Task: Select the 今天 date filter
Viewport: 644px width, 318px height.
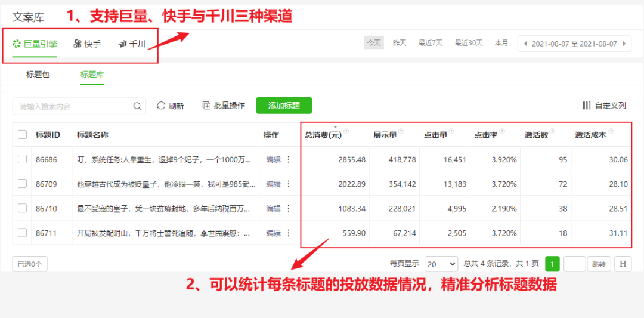Action: coord(374,43)
